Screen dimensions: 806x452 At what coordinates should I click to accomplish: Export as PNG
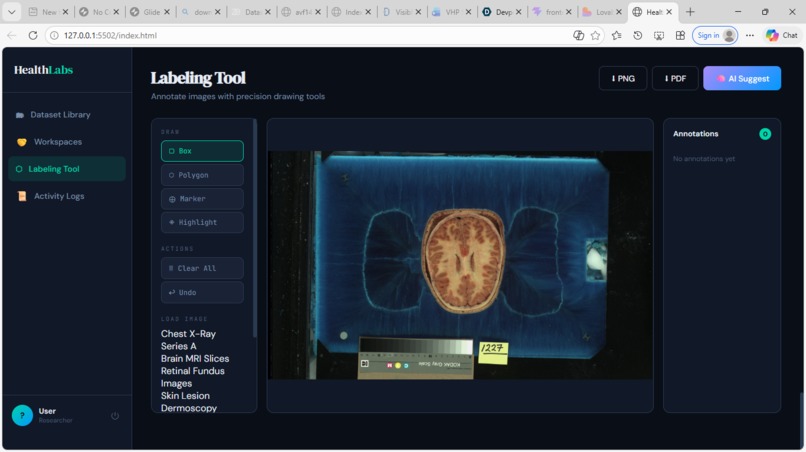[622, 78]
